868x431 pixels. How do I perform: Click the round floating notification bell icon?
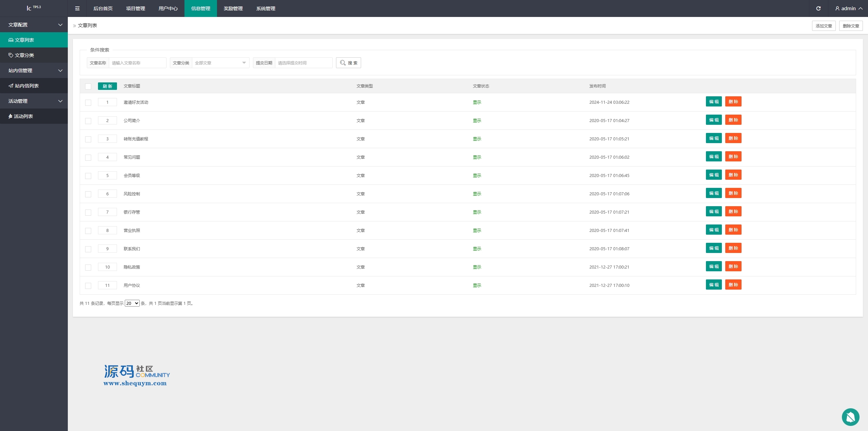pos(850,417)
